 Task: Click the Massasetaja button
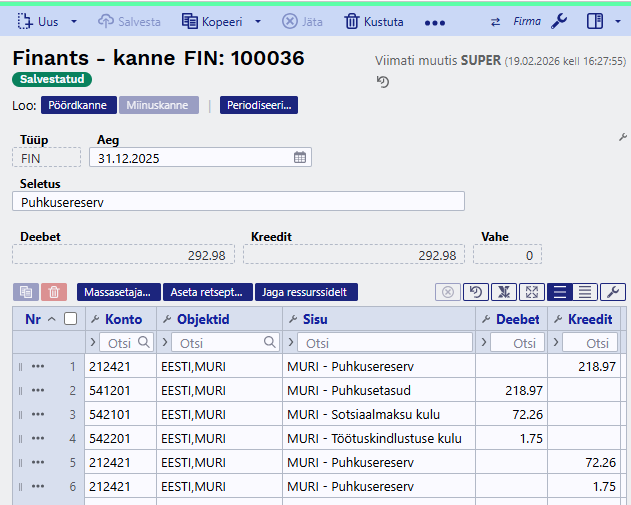coord(118,292)
